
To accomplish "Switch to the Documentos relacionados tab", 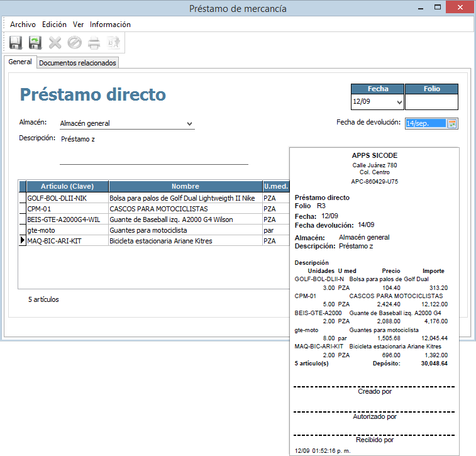I will tap(77, 63).
